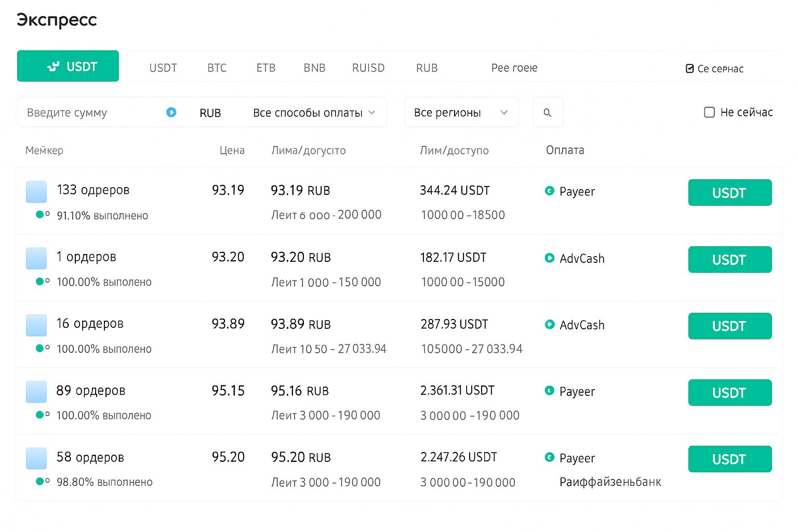The width and height of the screenshot is (798, 532).
Task: Click the Оплата column header
Action: pos(565,150)
